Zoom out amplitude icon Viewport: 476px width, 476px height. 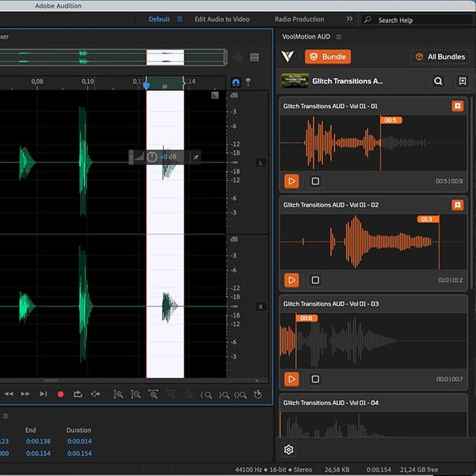pyautogui.click(x=135, y=394)
